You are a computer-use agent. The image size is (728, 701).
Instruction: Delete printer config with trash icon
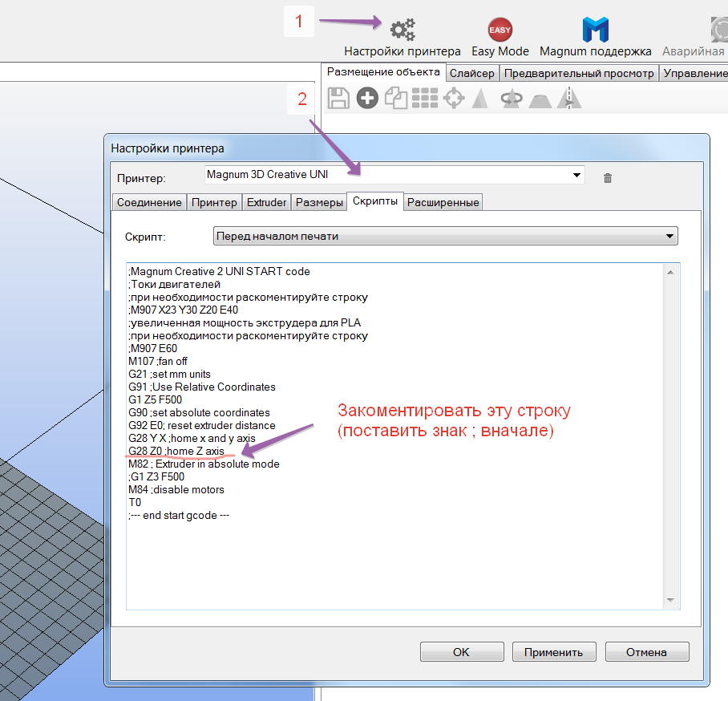(607, 178)
